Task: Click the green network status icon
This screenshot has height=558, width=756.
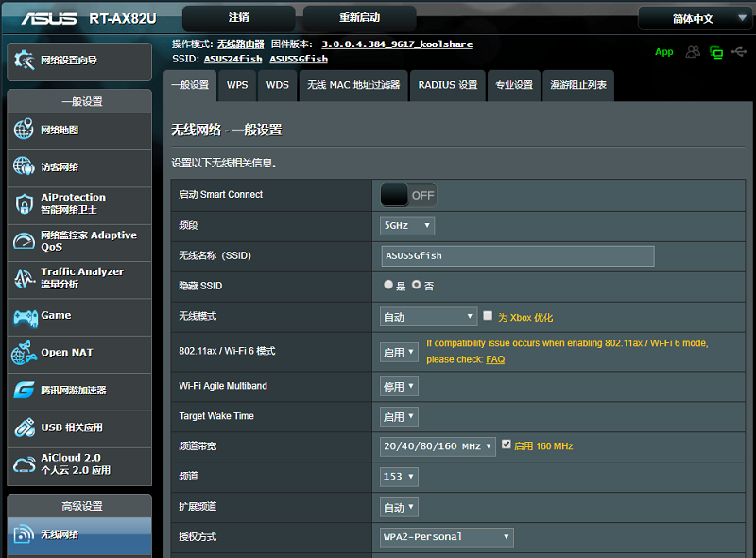Action: click(716, 52)
